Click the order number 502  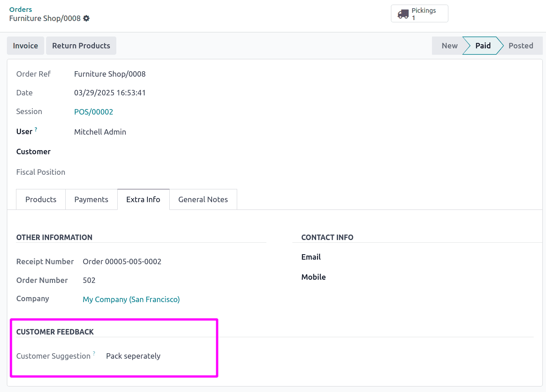click(89, 280)
